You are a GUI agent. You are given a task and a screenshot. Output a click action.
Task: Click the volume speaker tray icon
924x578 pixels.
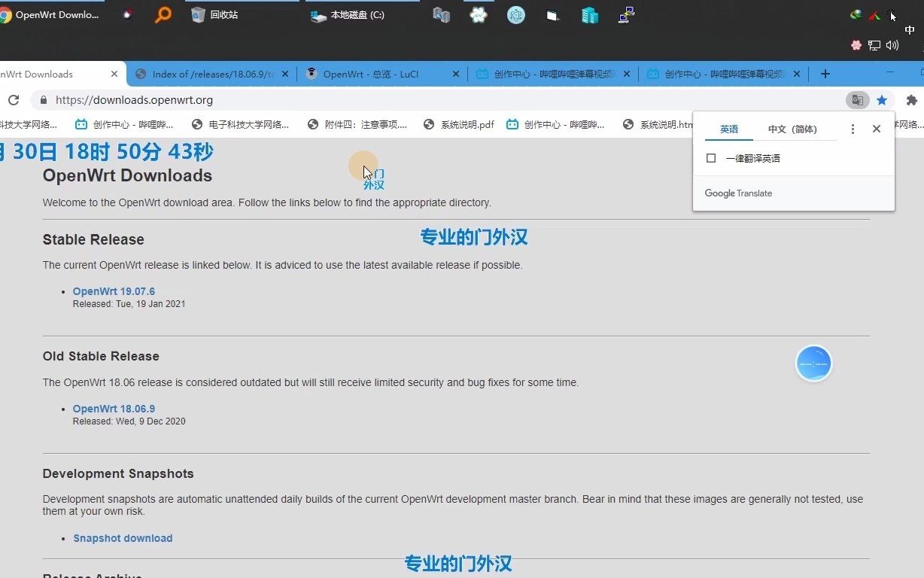click(x=892, y=45)
